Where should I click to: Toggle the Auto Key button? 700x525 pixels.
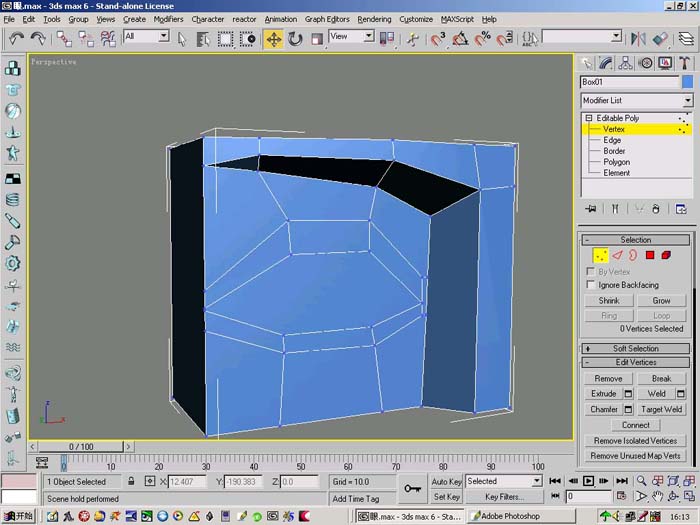click(446, 481)
